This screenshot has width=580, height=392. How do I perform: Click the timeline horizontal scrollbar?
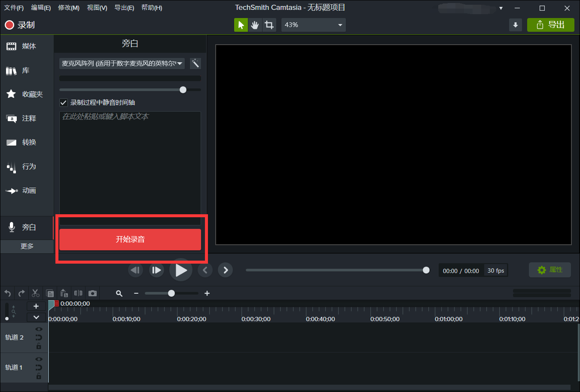click(309, 387)
